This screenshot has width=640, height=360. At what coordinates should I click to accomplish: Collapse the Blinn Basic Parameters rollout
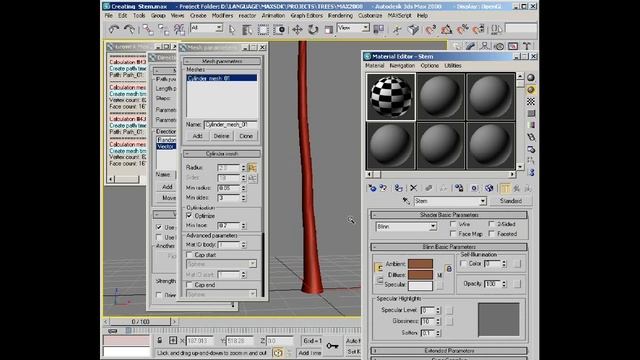[449, 247]
